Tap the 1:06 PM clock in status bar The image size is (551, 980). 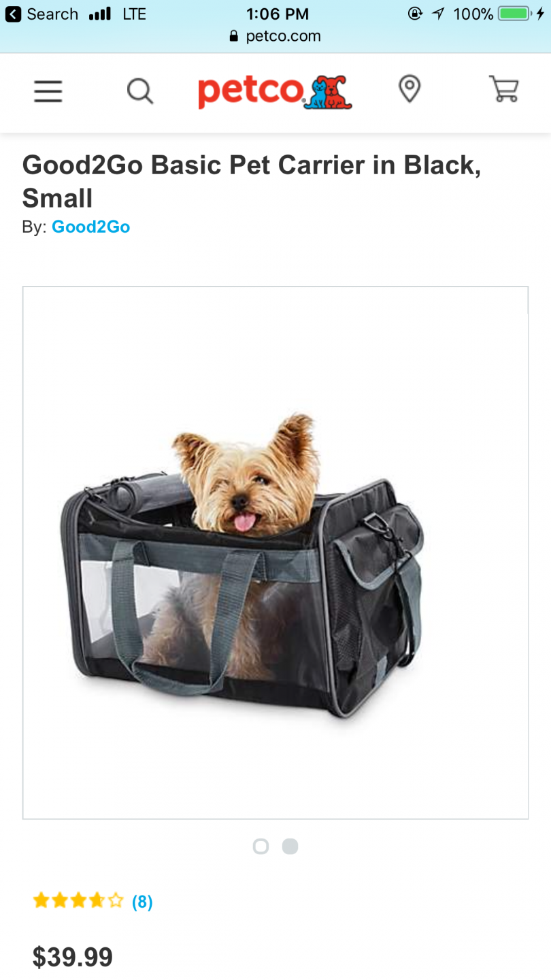(x=278, y=14)
